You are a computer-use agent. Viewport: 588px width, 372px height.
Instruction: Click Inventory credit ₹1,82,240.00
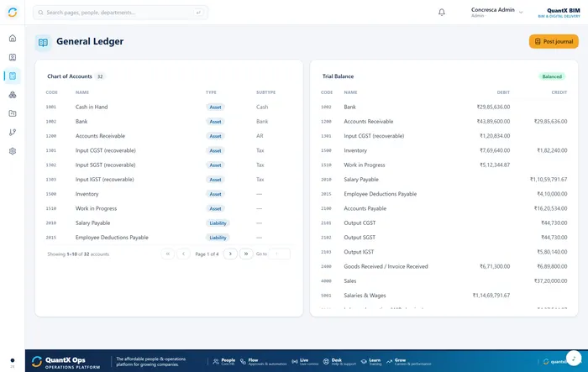tap(552, 150)
